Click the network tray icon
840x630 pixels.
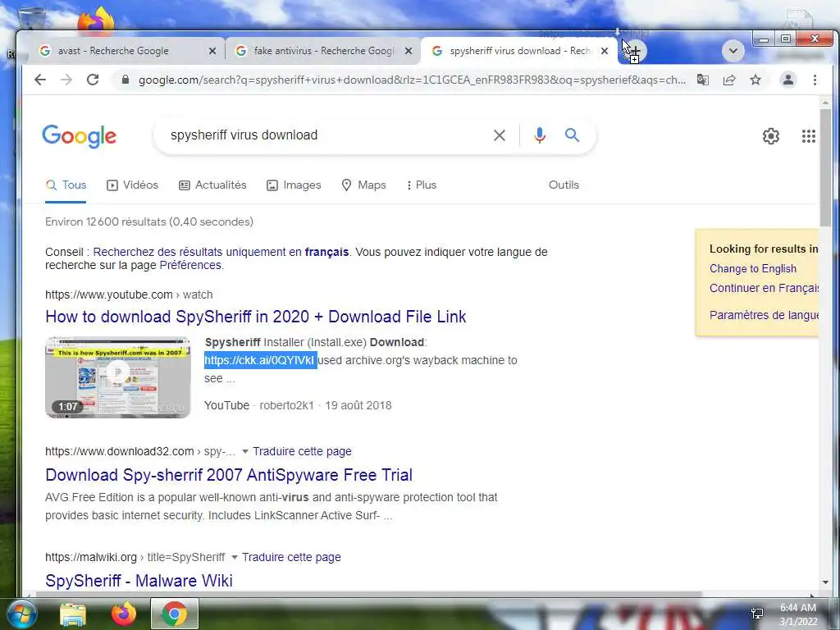tap(757, 614)
